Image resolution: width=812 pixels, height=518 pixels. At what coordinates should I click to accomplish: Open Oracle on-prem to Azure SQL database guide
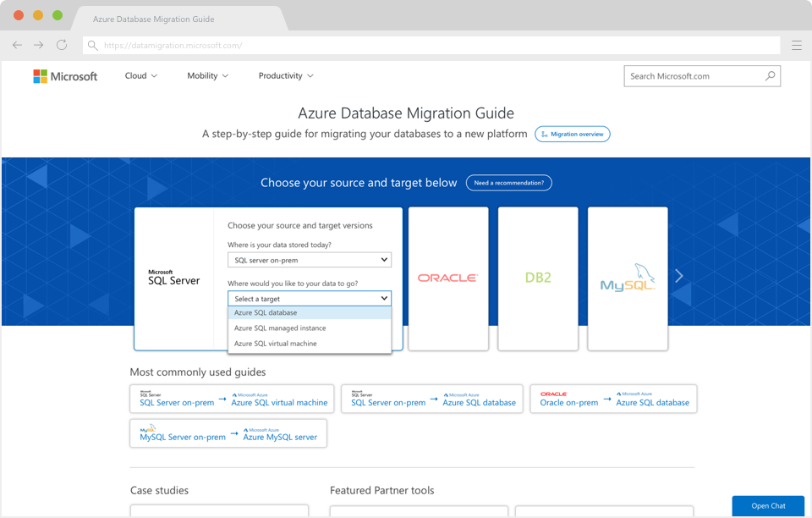click(614, 399)
